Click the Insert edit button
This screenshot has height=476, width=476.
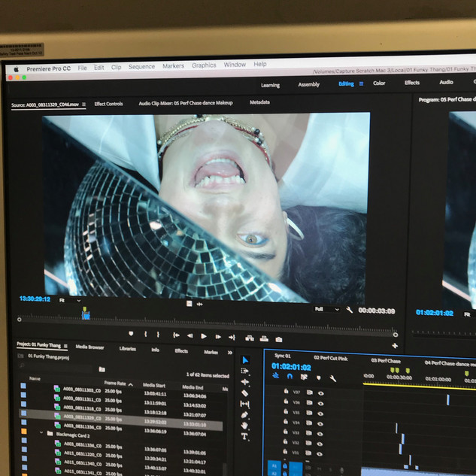pos(250,338)
